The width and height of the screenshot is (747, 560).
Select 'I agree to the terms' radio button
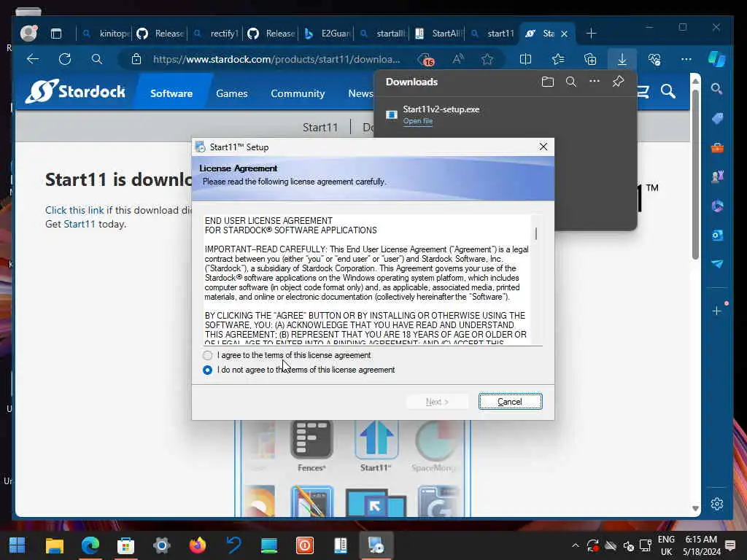(207, 355)
